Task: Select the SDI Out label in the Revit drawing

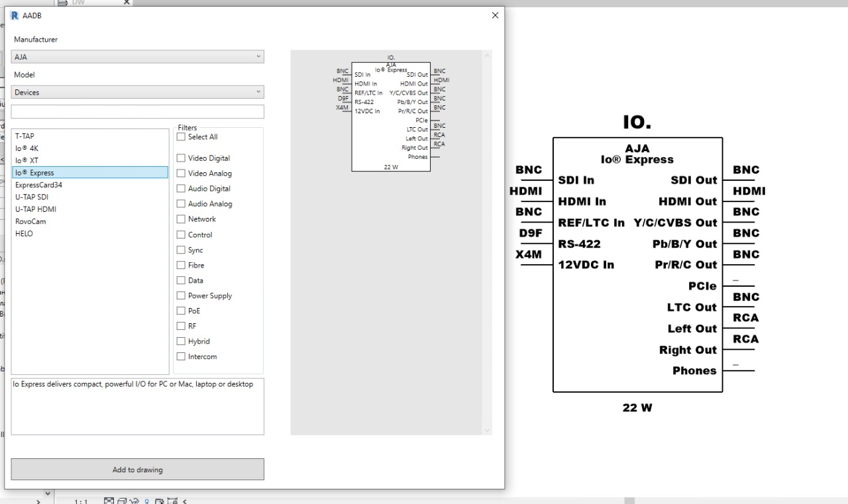Action: [694, 180]
